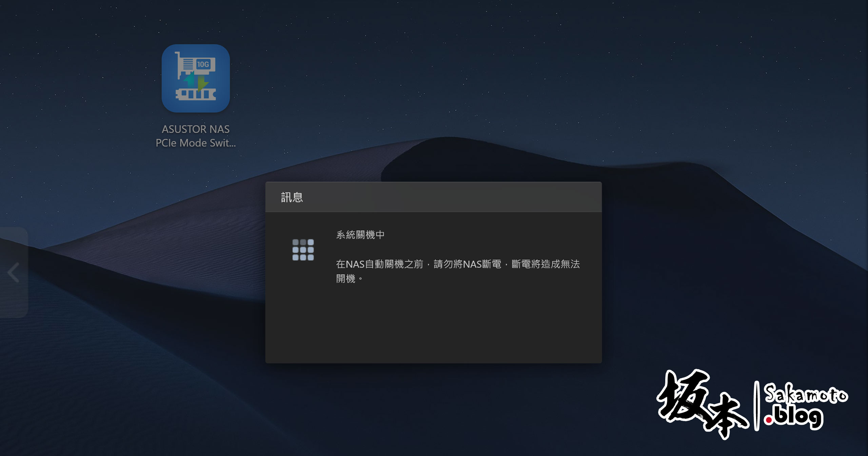Click the 訊息 dialog title
Viewport: 868px width, 456px height.
292,197
